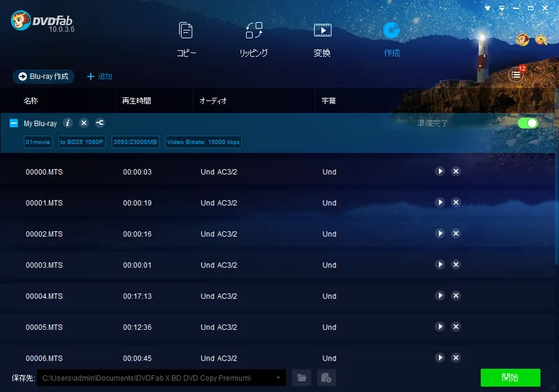Click the folder icon to browse output

coord(301,378)
